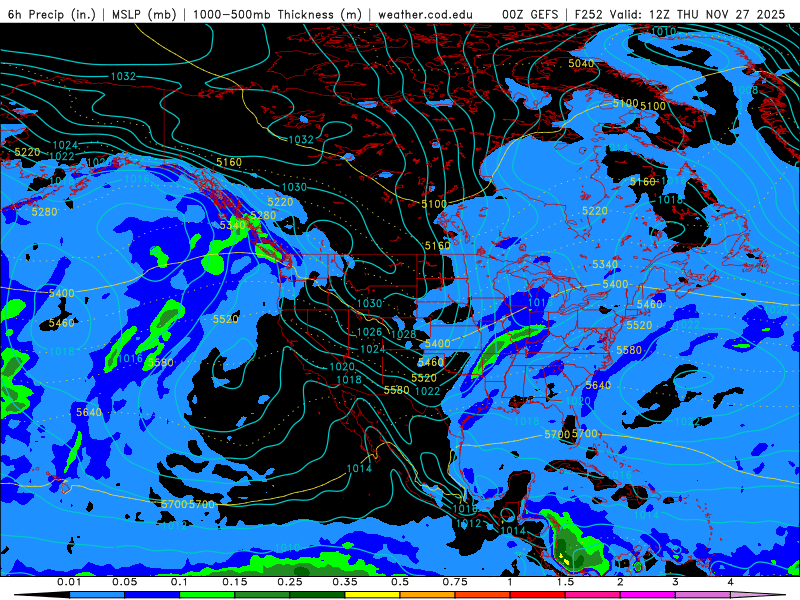This screenshot has width=800, height=600.
Task: Select the dark blue 0.05 precipitation swatch
Action: click(152, 595)
